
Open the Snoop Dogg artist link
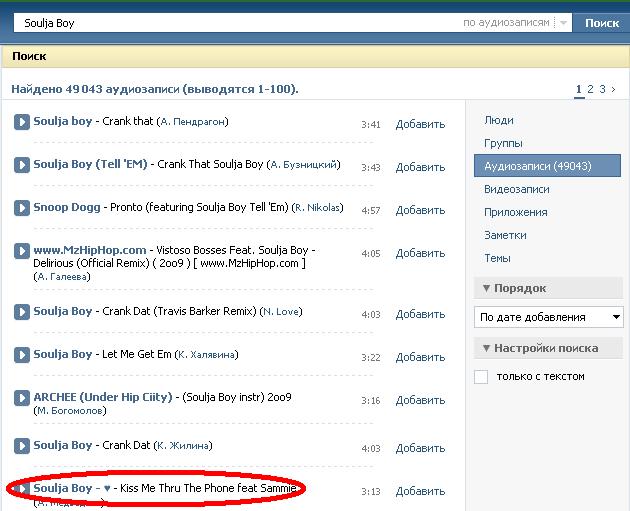click(x=67, y=207)
